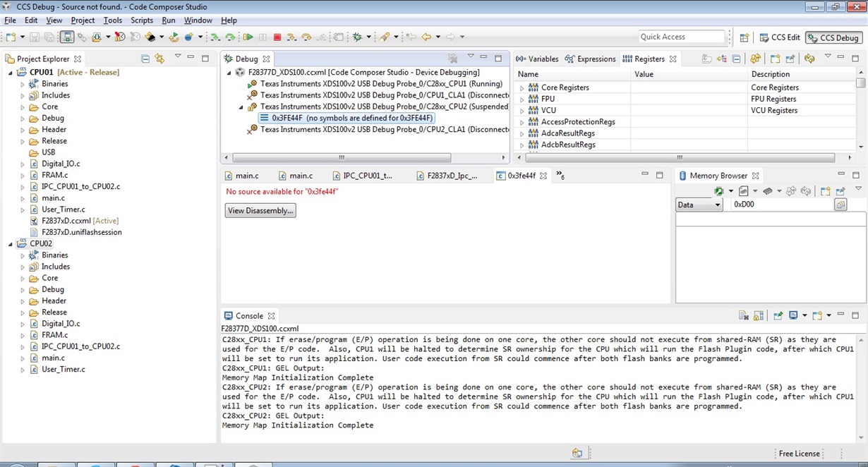Click the Clear Console icon

tap(743, 316)
